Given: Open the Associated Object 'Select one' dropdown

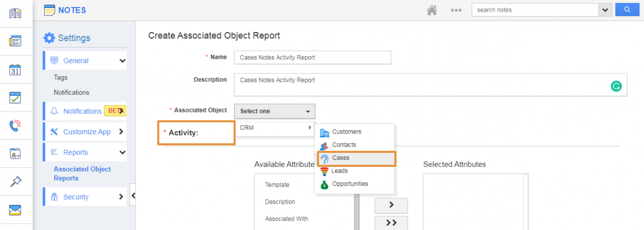Looking at the screenshot, I should point(274,111).
